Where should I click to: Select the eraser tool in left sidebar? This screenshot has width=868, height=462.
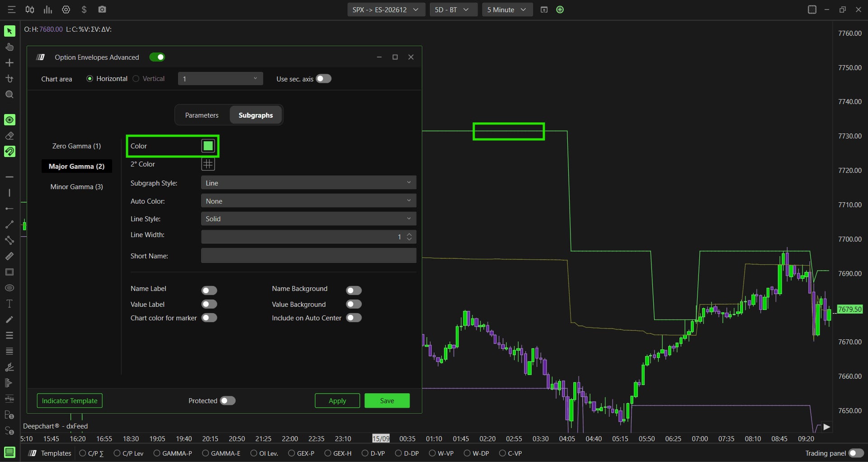(9, 136)
